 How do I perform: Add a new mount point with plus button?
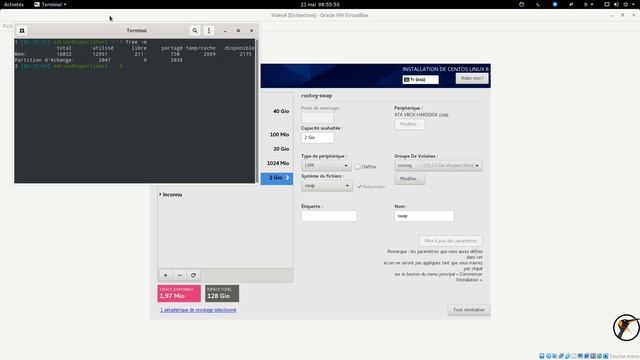[x=165, y=275]
